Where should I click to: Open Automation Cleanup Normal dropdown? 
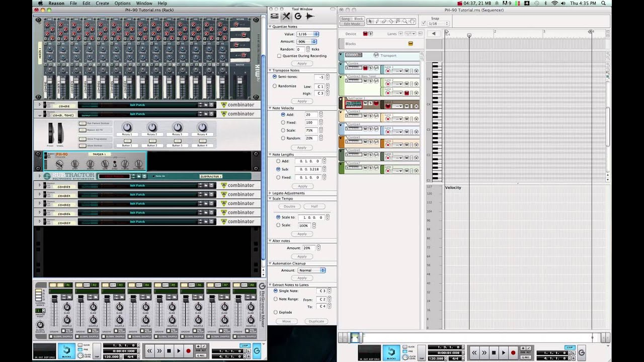tap(311, 270)
